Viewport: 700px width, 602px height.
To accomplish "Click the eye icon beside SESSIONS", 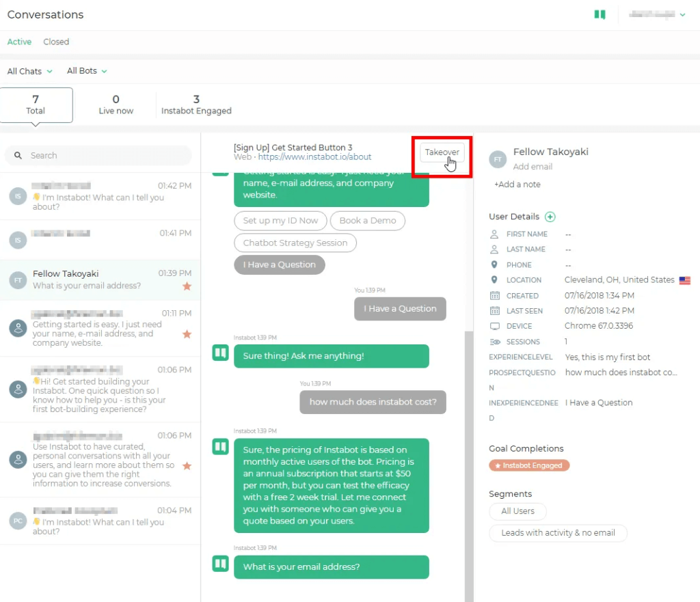I will [495, 342].
